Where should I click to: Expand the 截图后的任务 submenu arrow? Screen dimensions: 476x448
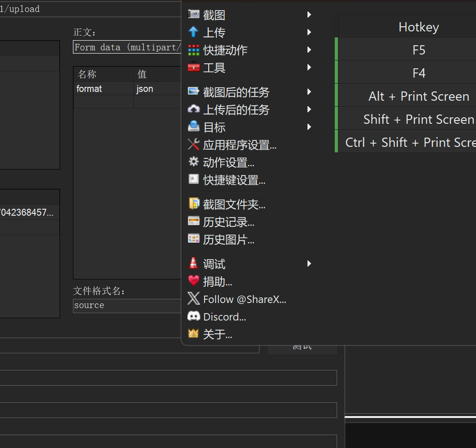[x=309, y=92]
